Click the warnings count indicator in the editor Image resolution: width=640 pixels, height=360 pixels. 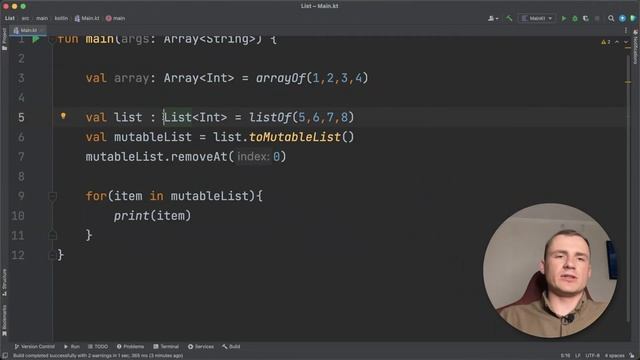[606, 42]
